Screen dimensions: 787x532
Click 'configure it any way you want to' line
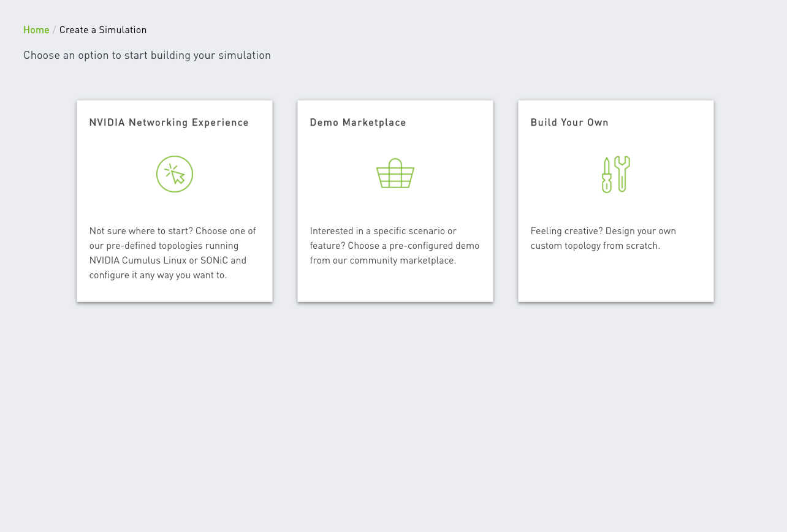pos(158,275)
